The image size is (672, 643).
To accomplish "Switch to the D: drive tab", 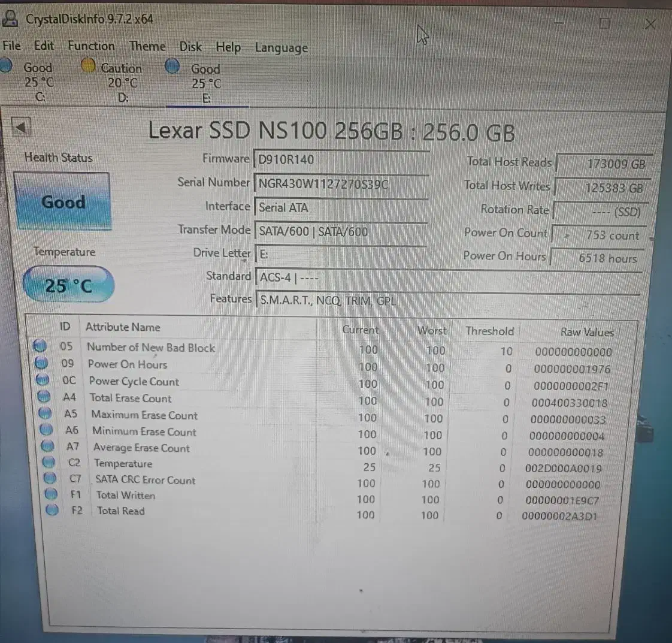I will [122, 81].
